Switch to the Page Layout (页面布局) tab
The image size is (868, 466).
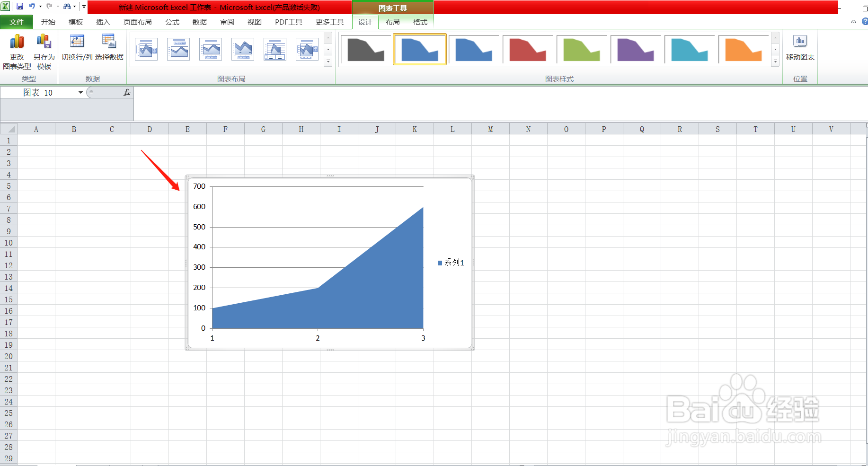pyautogui.click(x=138, y=22)
